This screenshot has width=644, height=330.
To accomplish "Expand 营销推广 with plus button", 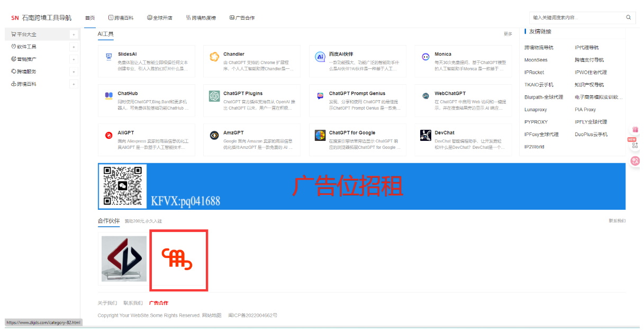I will 74,59.
